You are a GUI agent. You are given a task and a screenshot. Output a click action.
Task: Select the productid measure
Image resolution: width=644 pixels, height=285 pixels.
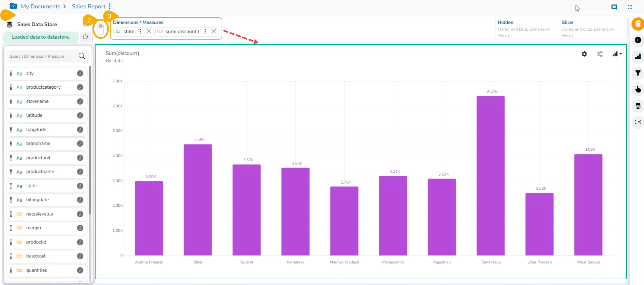[47, 242]
